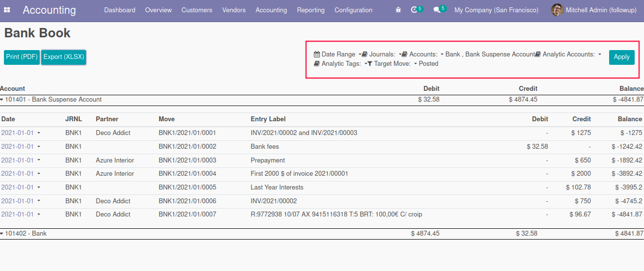Open the conversations chat bubble icon
The width and height of the screenshot is (644, 271).
pos(437,10)
